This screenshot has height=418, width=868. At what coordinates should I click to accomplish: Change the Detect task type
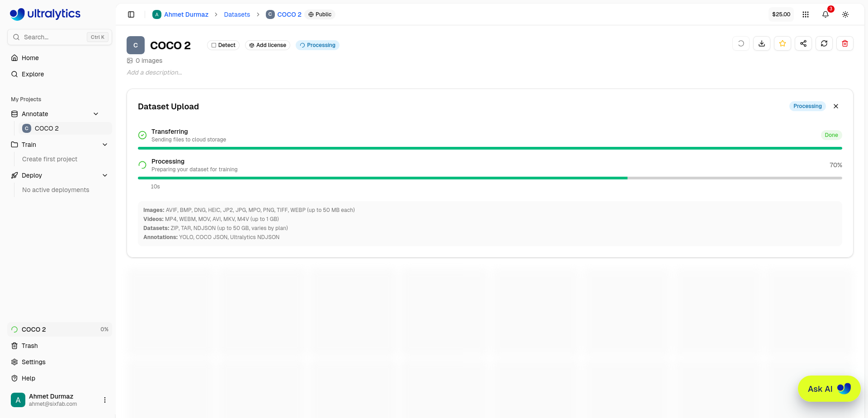point(223,45)
